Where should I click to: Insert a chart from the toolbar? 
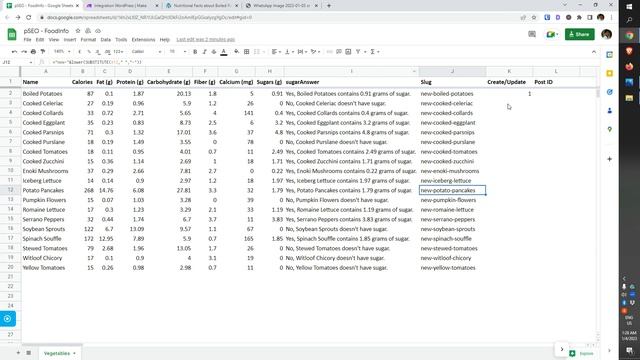coord(348,52)
